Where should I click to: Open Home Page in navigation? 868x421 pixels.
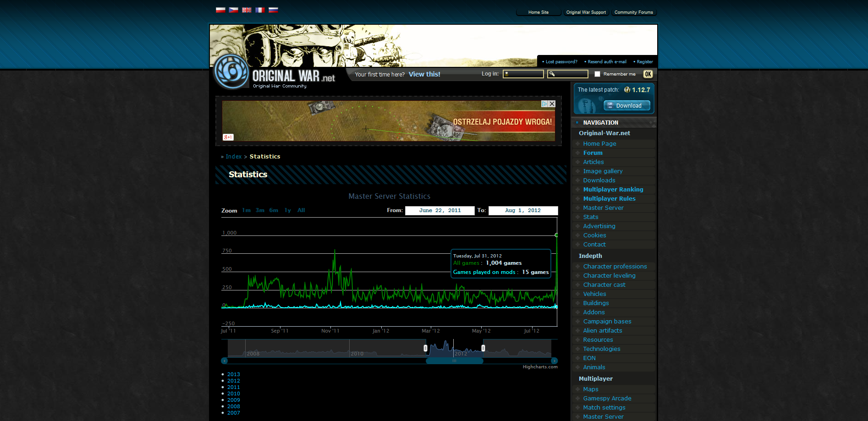(x=599, y=143)
